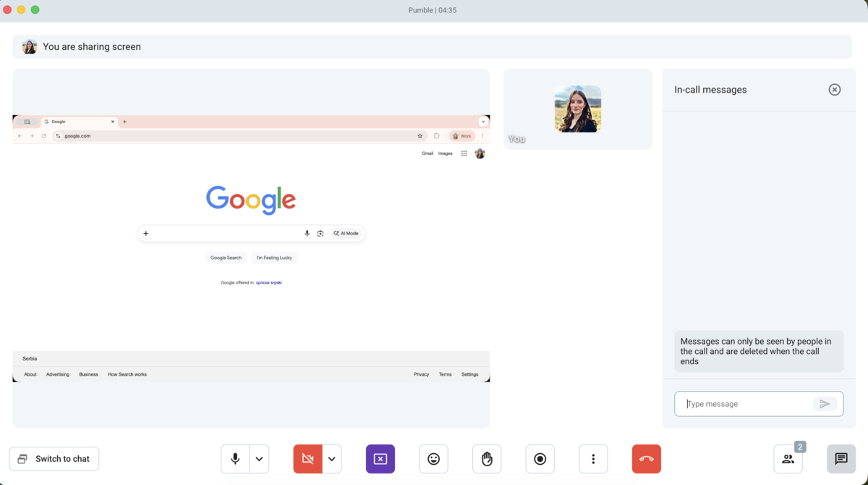The image size is (868, 485).
Task: Close the In-call messages panel
Action: click(834, 90)
